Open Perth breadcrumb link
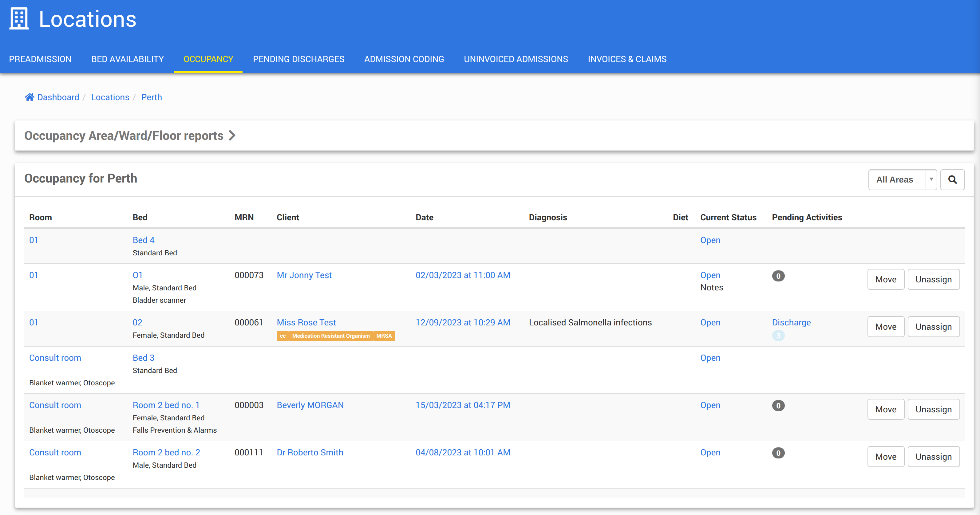Image resolution: width=980 pixels, height=515 pixels. coord(152,97)
